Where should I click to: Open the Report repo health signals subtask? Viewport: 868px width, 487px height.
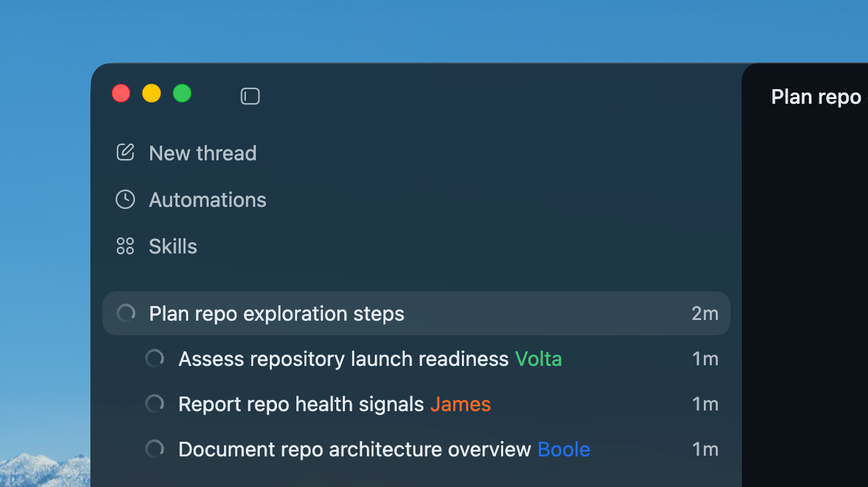(300, 403)
